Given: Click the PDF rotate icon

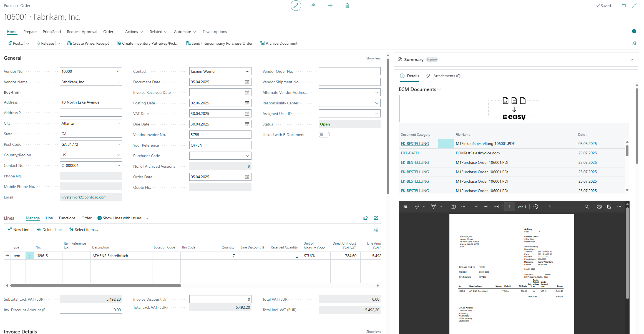Looking at the screenshot, I should click(536, 207).
